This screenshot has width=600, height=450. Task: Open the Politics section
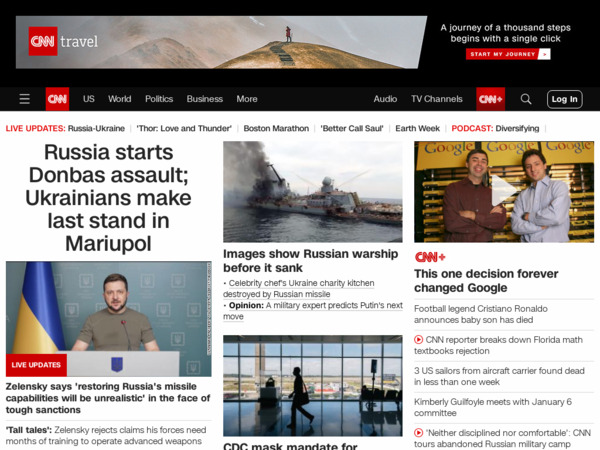159,99
